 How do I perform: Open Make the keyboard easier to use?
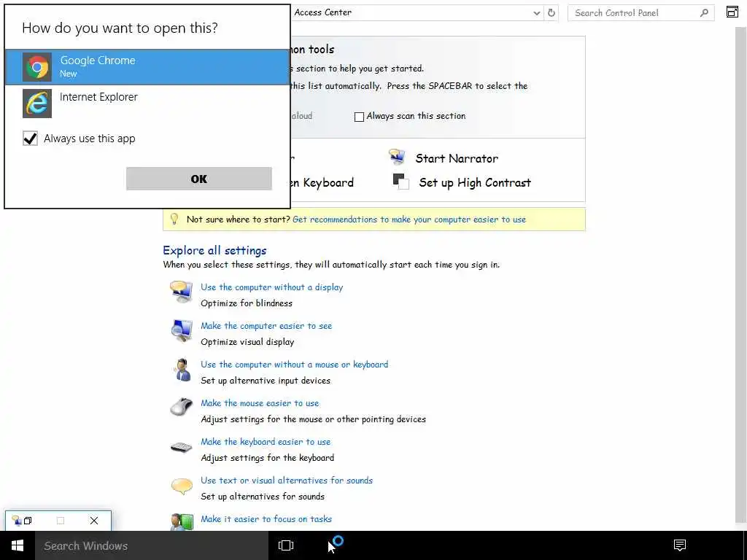tap(266, 441)
